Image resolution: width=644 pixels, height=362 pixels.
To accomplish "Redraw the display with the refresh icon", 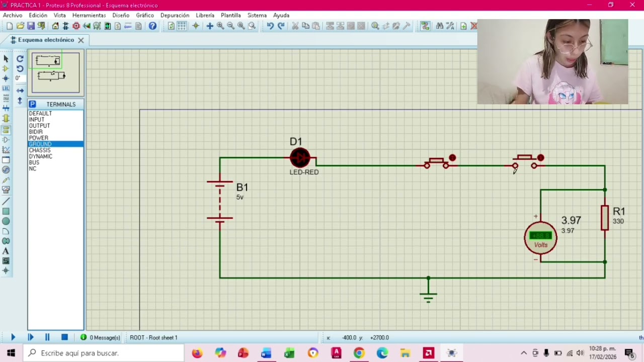I will 171,26.
